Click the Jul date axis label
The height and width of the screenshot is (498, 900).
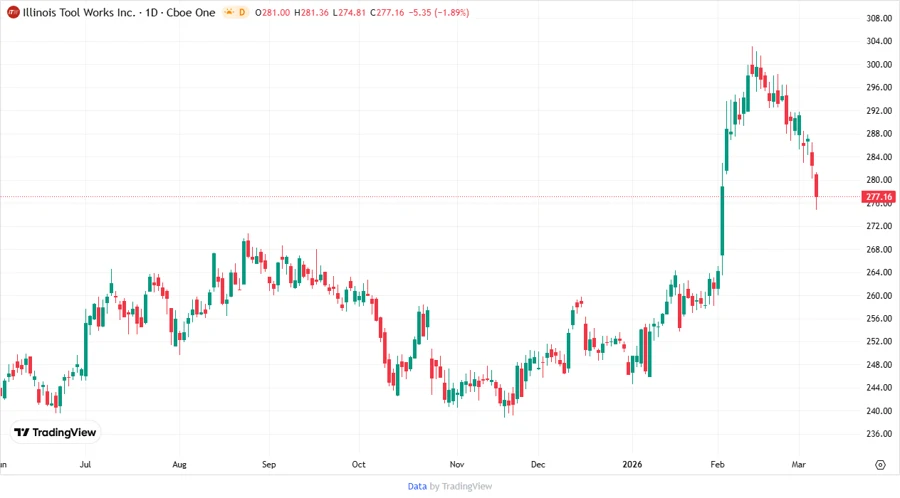tap(85, 464)
